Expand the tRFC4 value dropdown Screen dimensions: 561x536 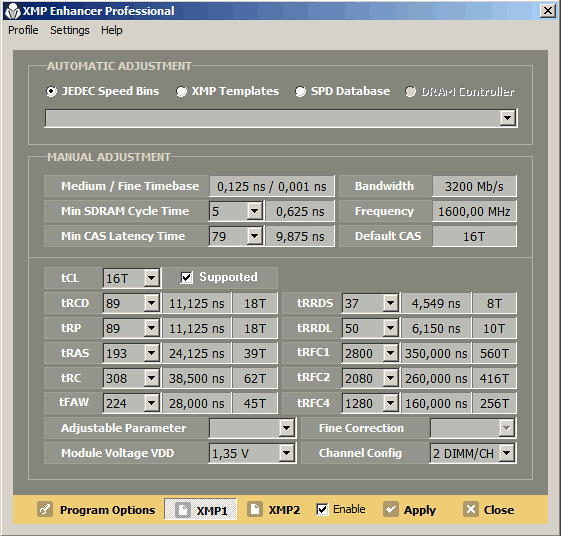[x=390, y=403]
